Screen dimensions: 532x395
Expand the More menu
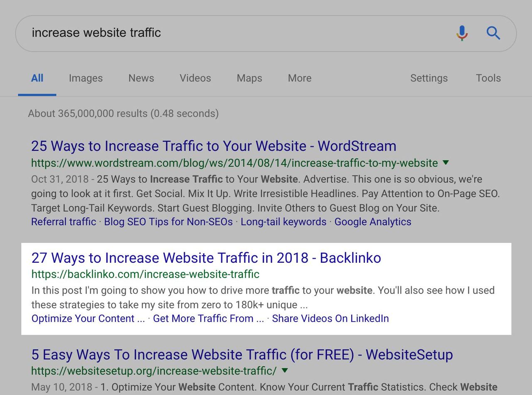(x=300, y=78)
